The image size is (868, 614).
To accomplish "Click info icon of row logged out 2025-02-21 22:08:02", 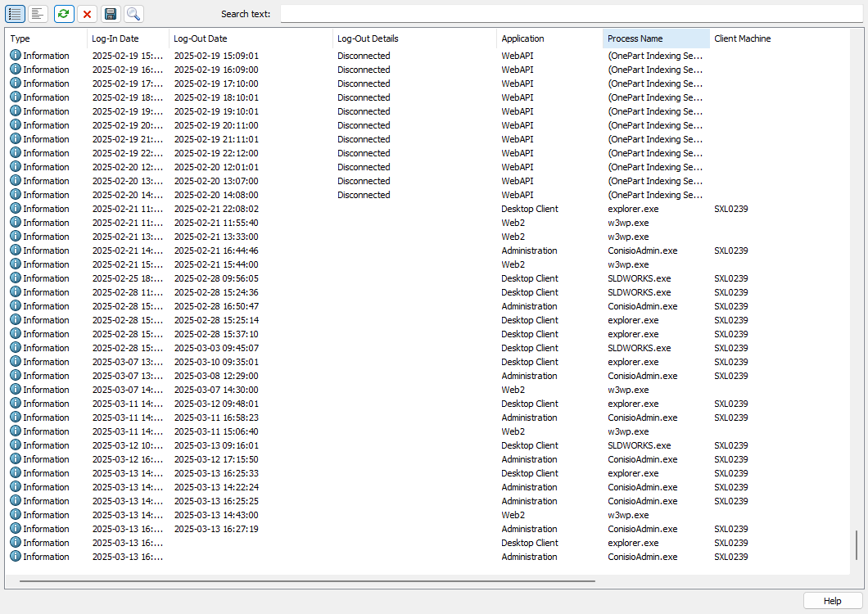I will [16, 208].
